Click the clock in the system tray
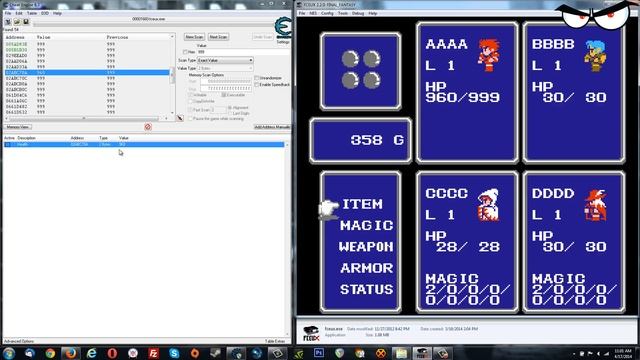 623,353
